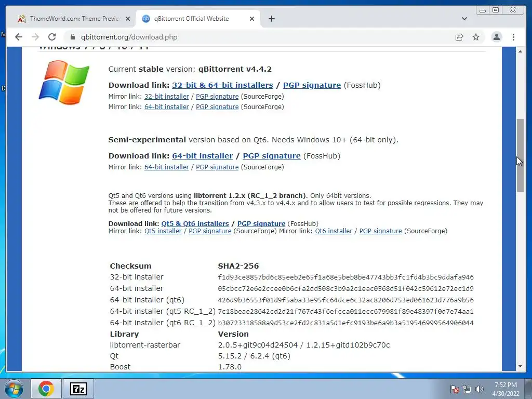Open the volume speaker tray icon
Image resolution: width=532 pixels, height=399 pixels.
(x=480, y=389)
